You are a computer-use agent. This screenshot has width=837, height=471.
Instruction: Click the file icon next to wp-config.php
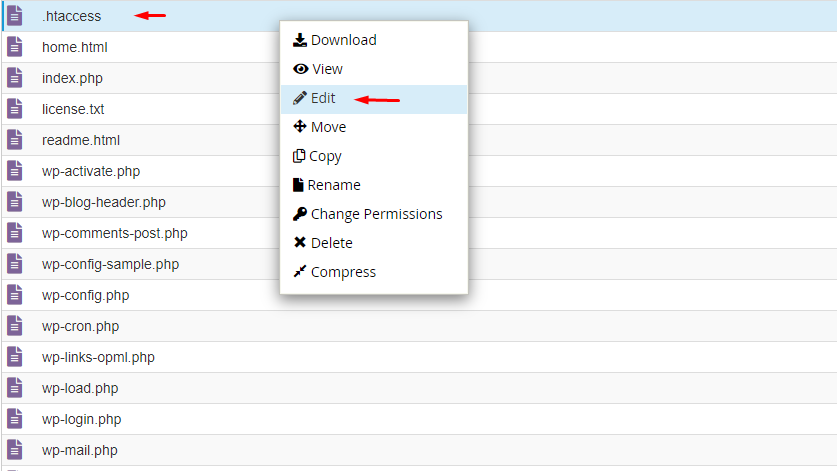click(14, 295)
